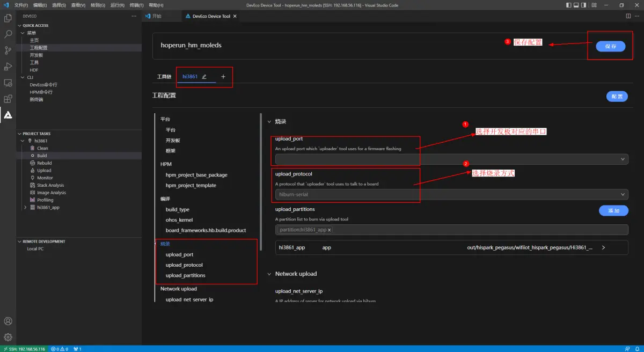Open the 终端(T) menu
Viewport: 644px width, 352px height.
(137, 5)
